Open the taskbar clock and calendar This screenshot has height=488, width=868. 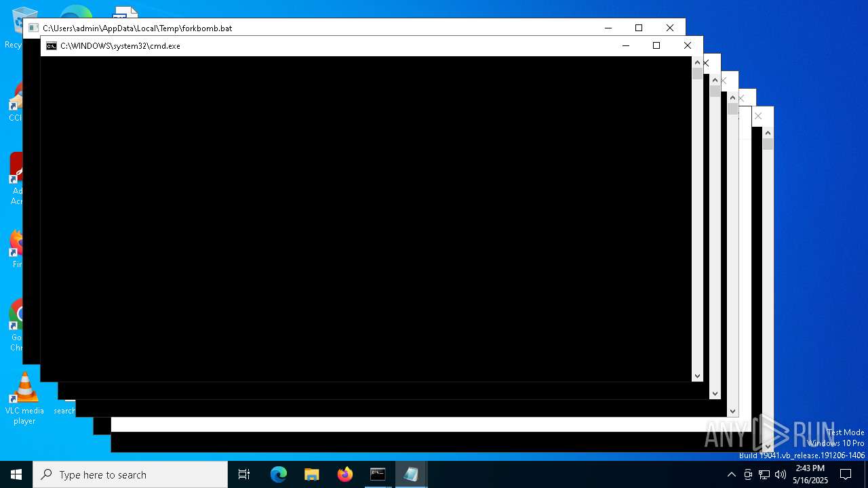[810, 474]
